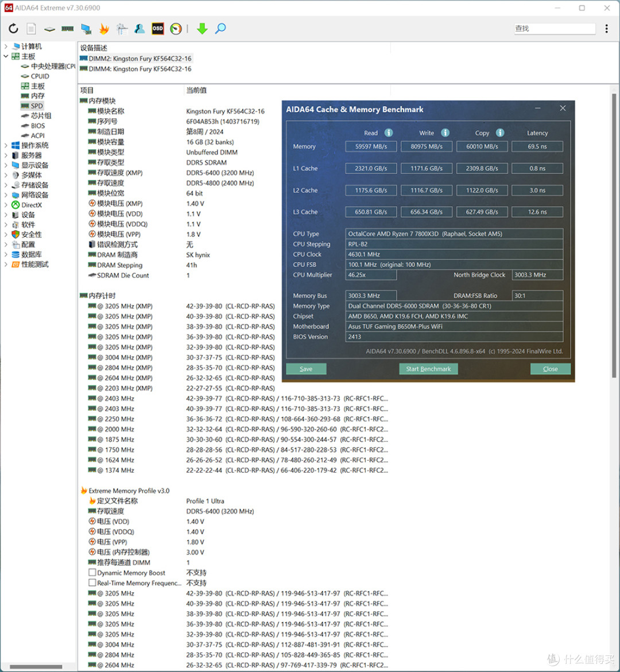Expand the 操作系统 tree node
620x672 pixels.
[x=6, y=145]
